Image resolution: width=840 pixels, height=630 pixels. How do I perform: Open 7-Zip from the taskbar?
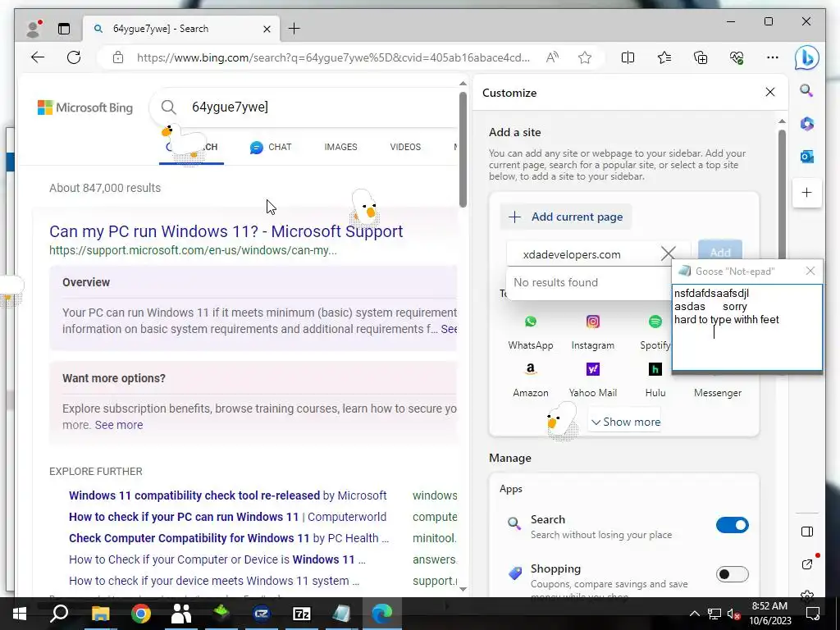(x=302, y=613)
